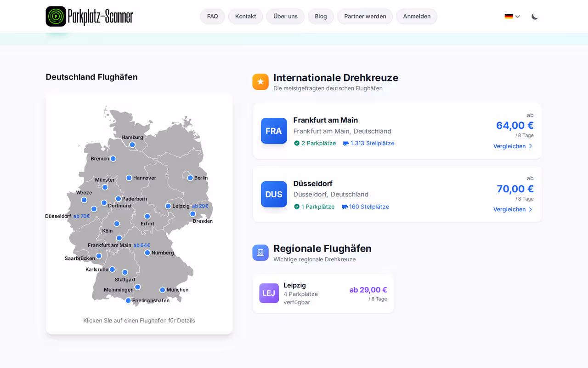Screen dimensions: 588x368
Task: Click Vergleichen link for Düsseldorf
Action: 513,209
